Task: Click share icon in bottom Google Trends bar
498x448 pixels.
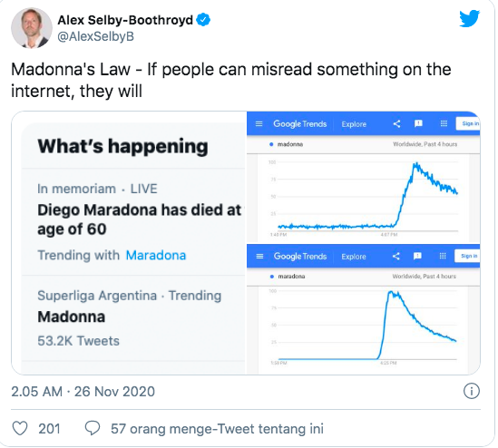Action: [x=396, y=256]
